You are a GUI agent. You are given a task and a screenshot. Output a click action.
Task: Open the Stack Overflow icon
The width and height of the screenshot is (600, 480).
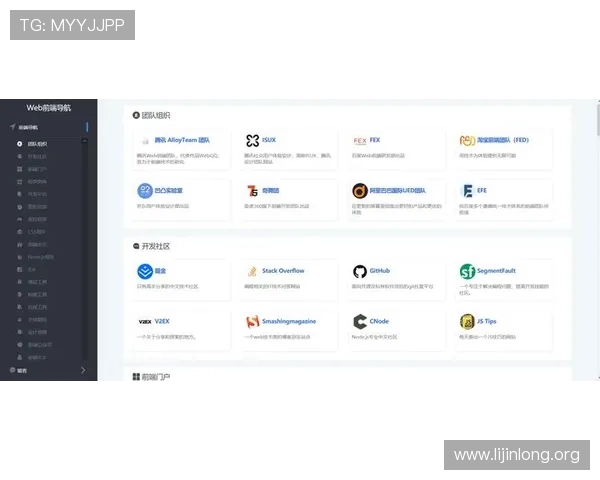(x=252, y=272)
